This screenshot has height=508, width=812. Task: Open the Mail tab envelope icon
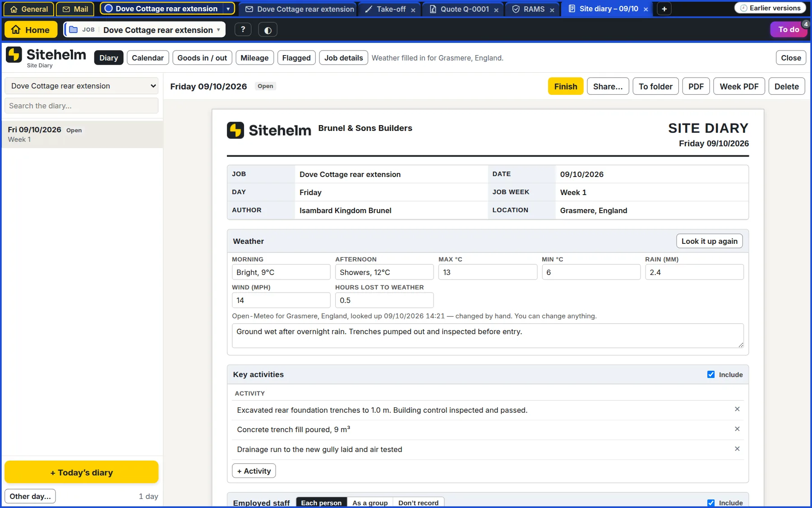pyautogui.click(x=66, y=9)
